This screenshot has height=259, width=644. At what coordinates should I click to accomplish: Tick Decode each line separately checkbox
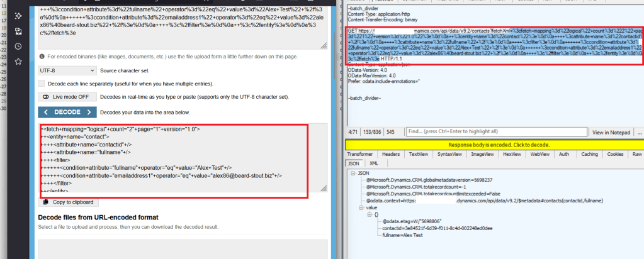tap(41, 84)
